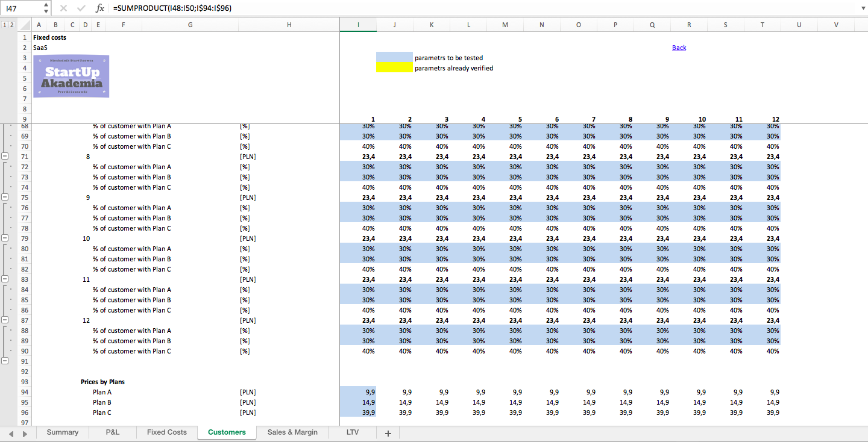Open the Name Box cell list arrows
This screenshot has height=442, width=868.
pos(46,8)
